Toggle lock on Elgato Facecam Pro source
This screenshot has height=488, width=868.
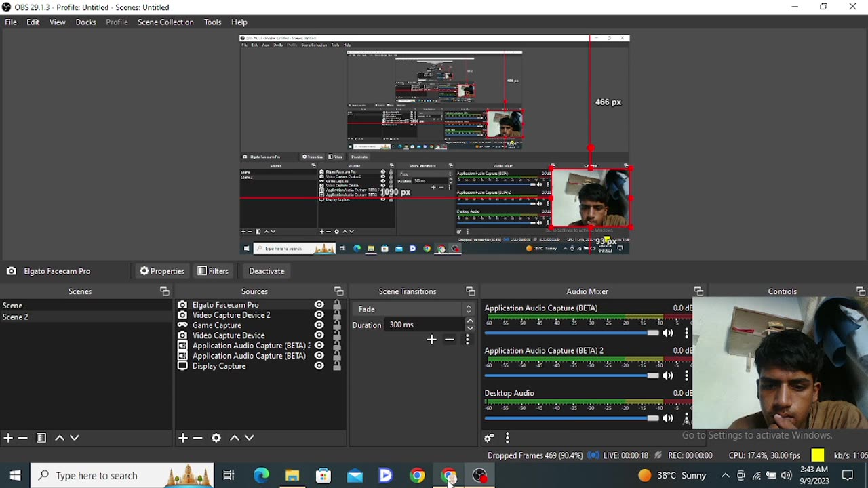pos(337,305)
